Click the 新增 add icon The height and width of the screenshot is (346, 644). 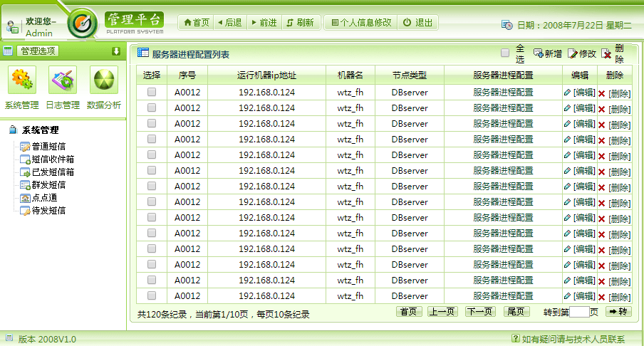pos(539,53)
